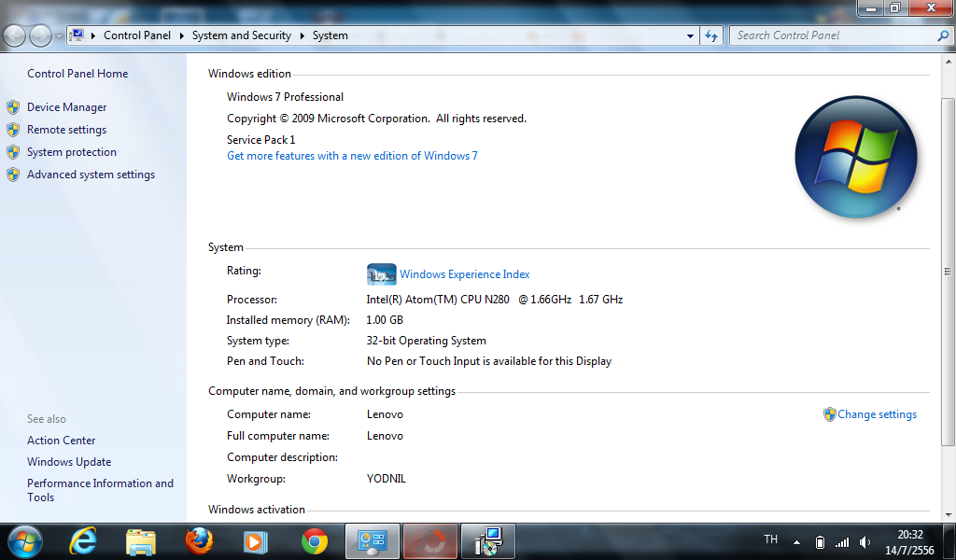Expand the arrow before Control Panel breadcrumb
Screen dimensions: 956x560
pyautogui.click(x=93, y=36)
